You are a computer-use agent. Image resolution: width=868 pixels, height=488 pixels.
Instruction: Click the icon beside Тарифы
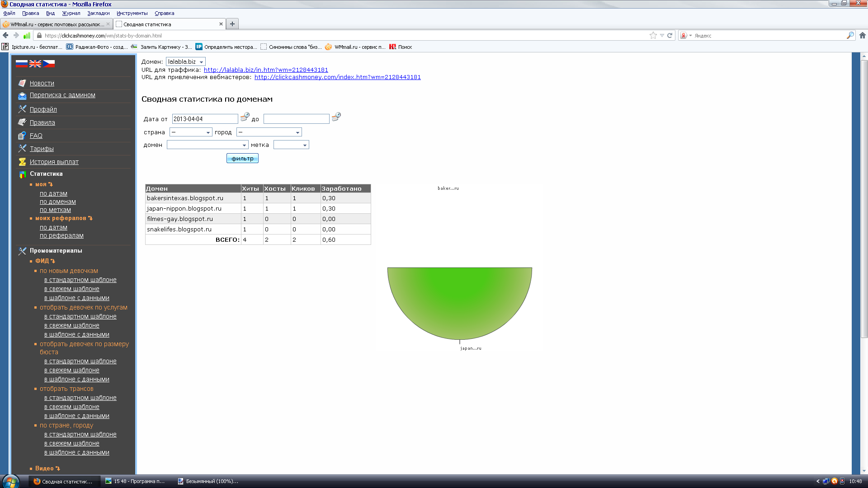pyautogui.click(x=22, y=148)
